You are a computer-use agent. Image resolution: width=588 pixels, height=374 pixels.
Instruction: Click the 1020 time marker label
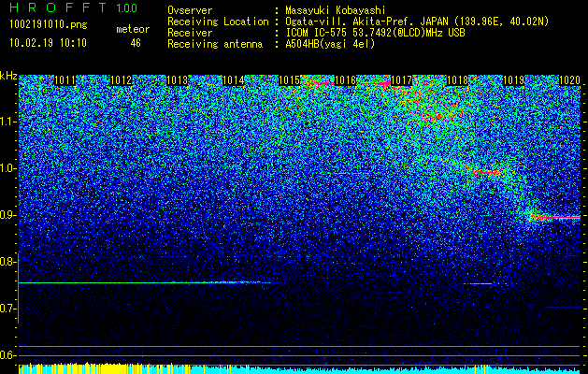click(x=569, y=80)
